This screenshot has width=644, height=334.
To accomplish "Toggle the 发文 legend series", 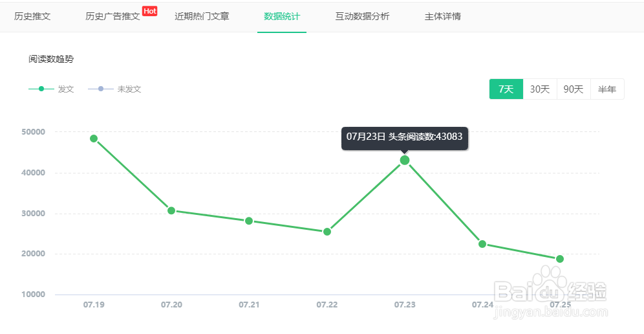I will tap(52, 89).
